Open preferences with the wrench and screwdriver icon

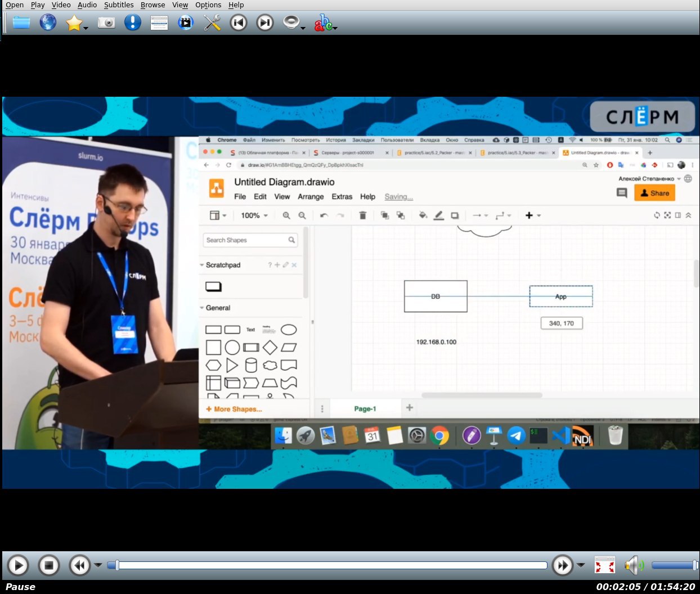pos(212,23)
